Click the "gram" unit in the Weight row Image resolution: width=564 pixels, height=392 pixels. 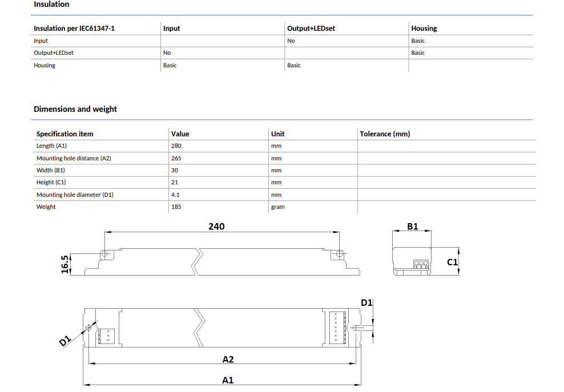tap(277, 207)
